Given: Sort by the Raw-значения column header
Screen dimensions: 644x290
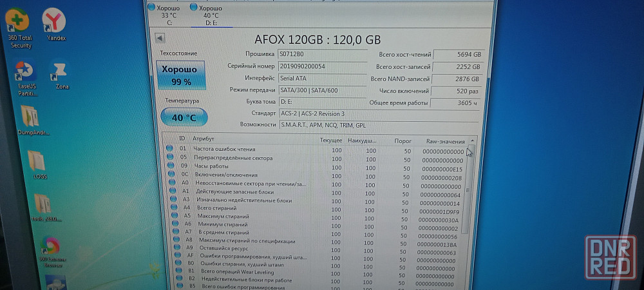Looking at the screenshot, I should (445, 141).
